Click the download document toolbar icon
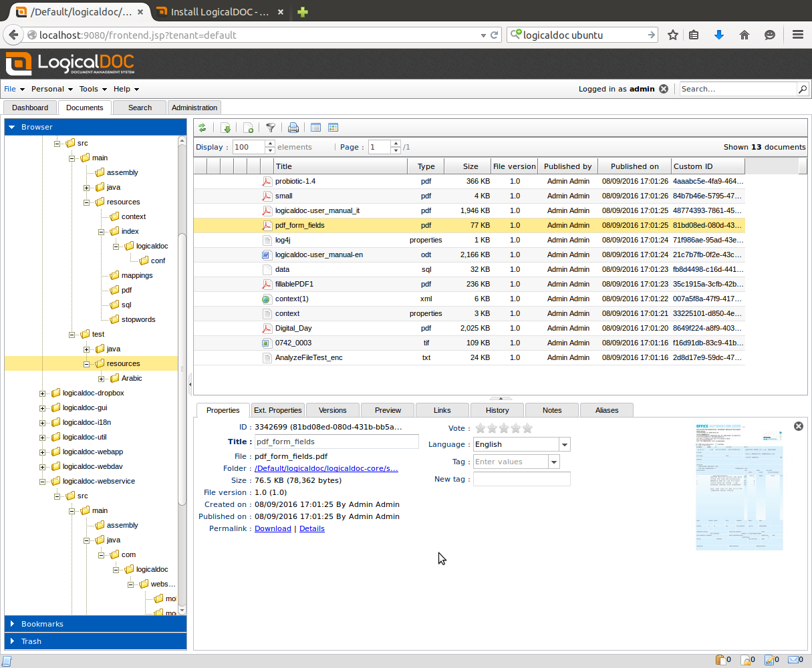 (226, 128)
